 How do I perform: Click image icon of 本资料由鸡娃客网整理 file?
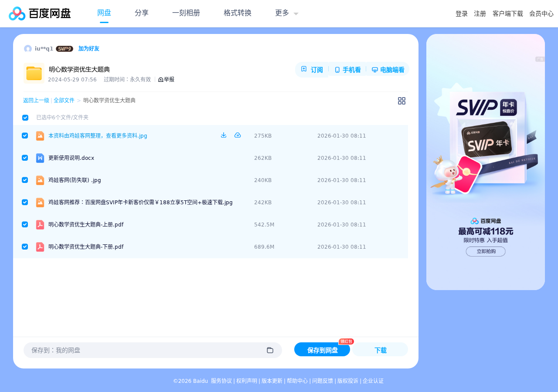[x=40, y=136]
